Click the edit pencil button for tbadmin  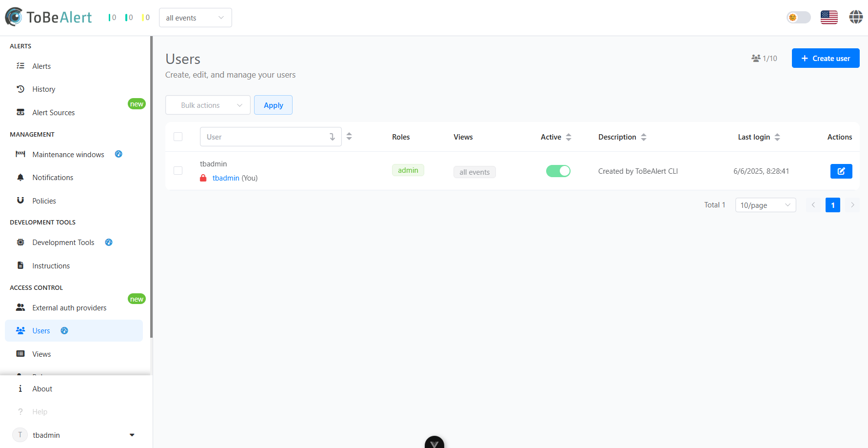(x=841, y=171)
